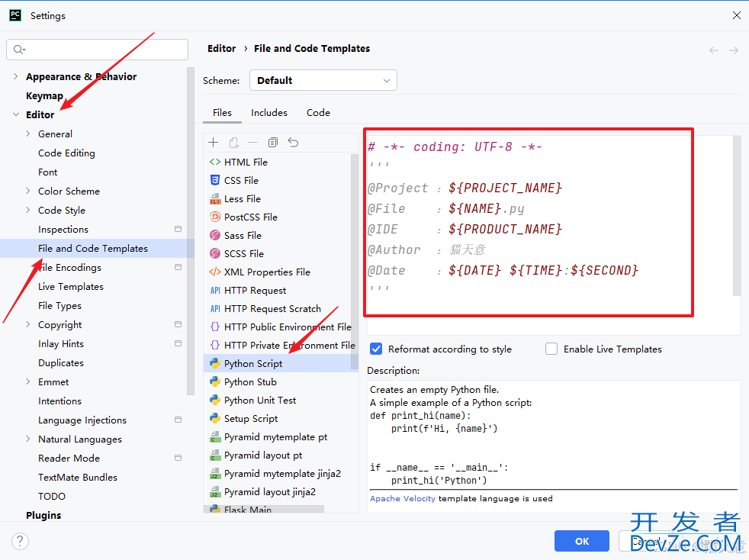Click the Less File template icon
This screenshot has width=749, height=560.
pos(215,199)
